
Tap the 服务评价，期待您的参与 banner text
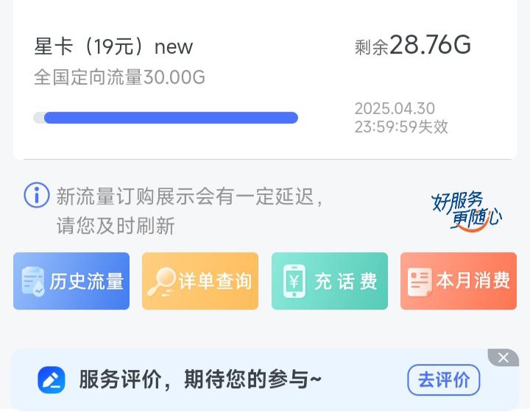tap(199, 380)
